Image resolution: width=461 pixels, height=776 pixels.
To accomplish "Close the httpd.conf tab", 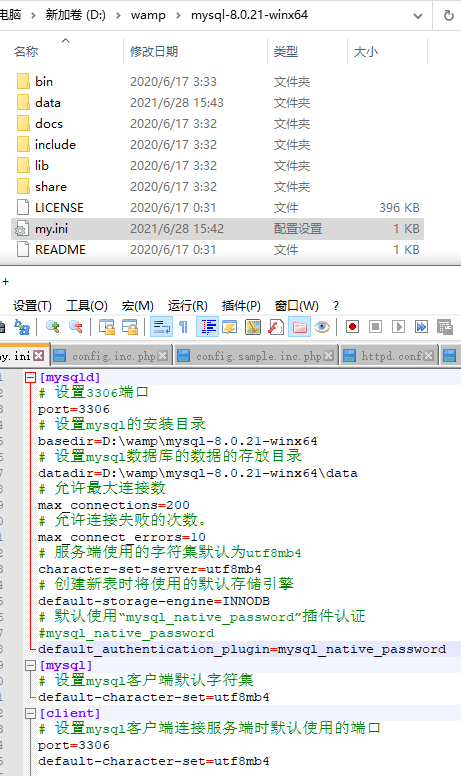I will (x=429, y=356).
